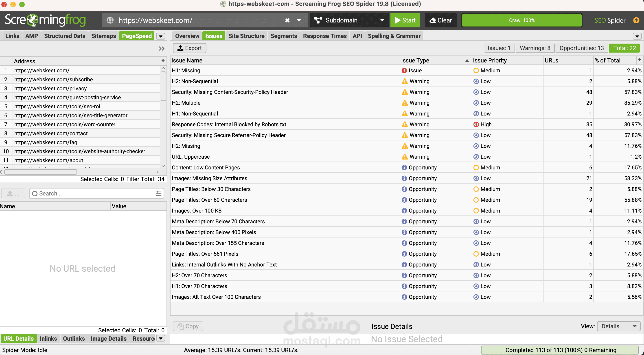Switch to the Overview tab
Screen dimensions: 644x355
tap(187, 36)
